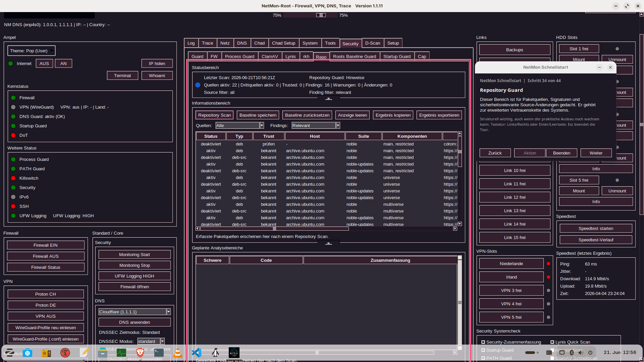Open the wired network tray icon

click(x=562, y=353)
